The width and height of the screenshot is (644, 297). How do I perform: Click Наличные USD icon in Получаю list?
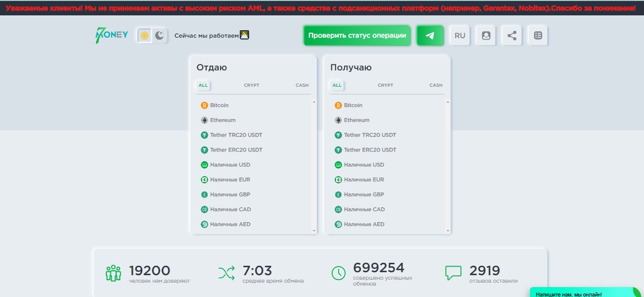tap(338, 165)
